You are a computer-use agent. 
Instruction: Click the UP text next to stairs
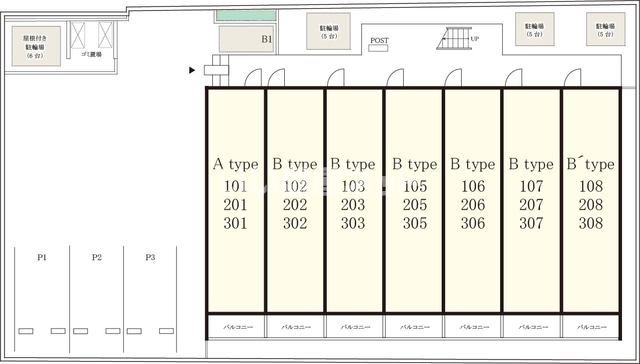point(475,39)
